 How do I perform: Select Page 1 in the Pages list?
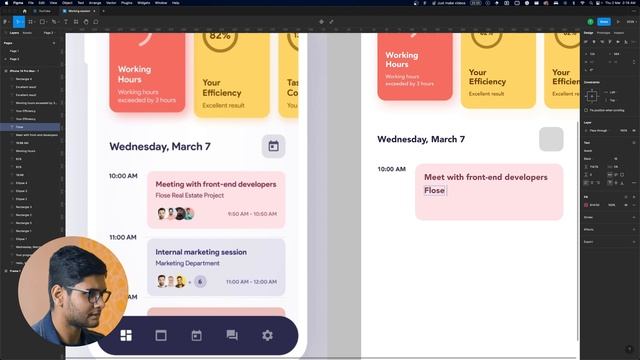click(15, 51)
